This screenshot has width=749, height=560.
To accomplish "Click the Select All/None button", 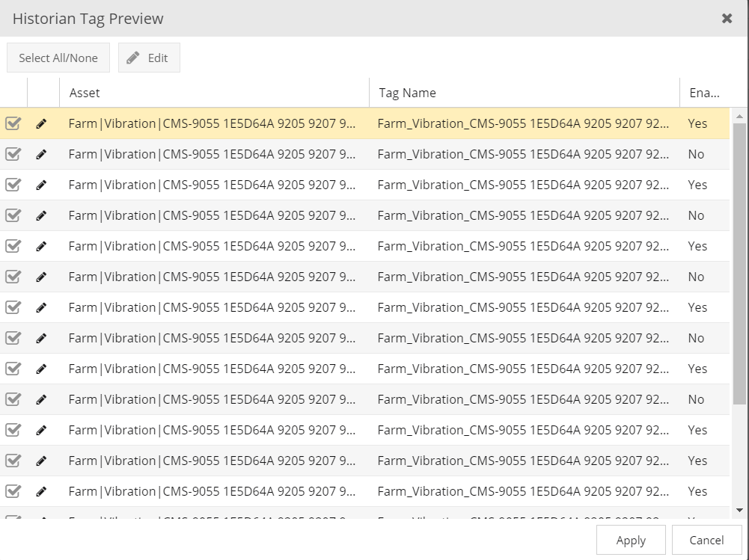I will 58,57.
